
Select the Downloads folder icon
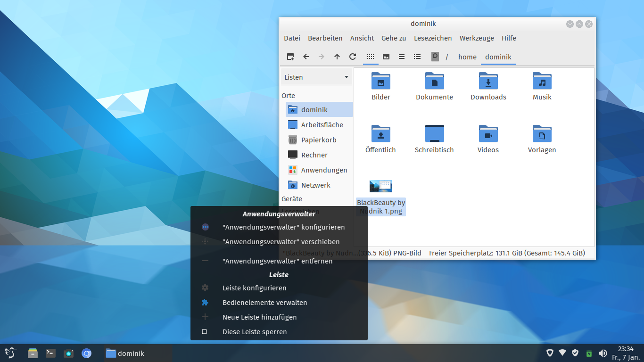pyautogui.click(x=488, y=81)
